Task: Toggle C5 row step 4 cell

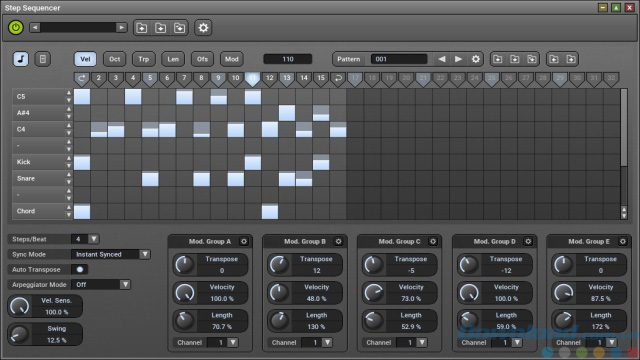Action: point(133,97)
